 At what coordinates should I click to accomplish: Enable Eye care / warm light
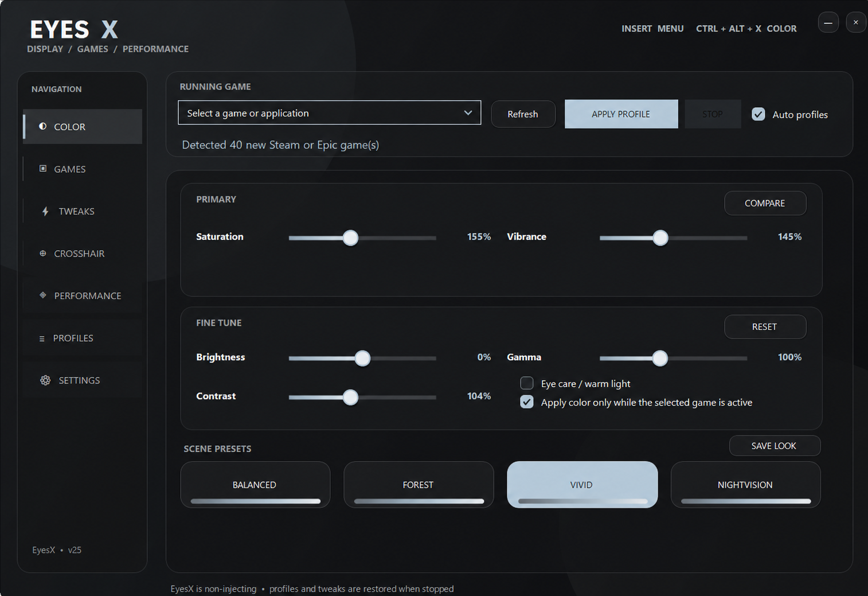point(526,383)
